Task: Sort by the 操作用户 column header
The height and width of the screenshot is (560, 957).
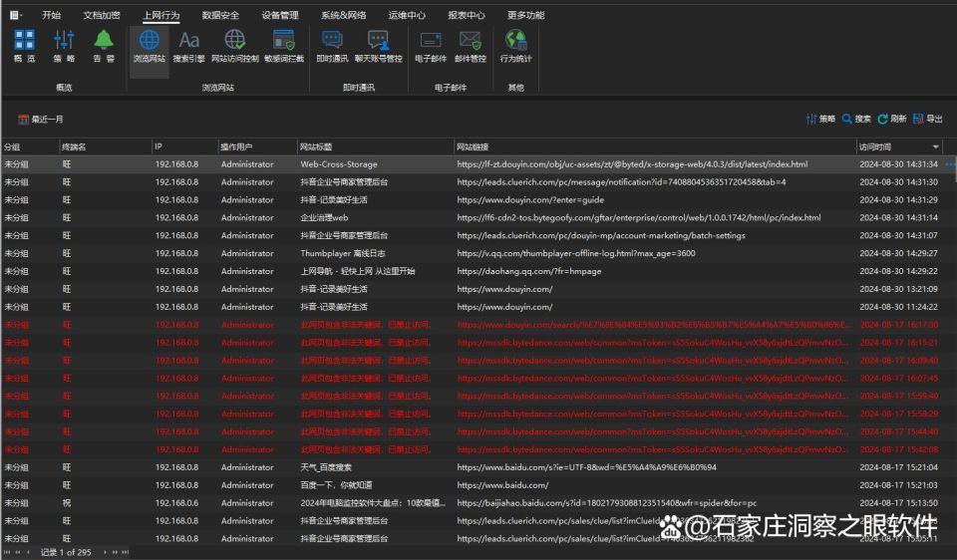Action: point(257,147)
